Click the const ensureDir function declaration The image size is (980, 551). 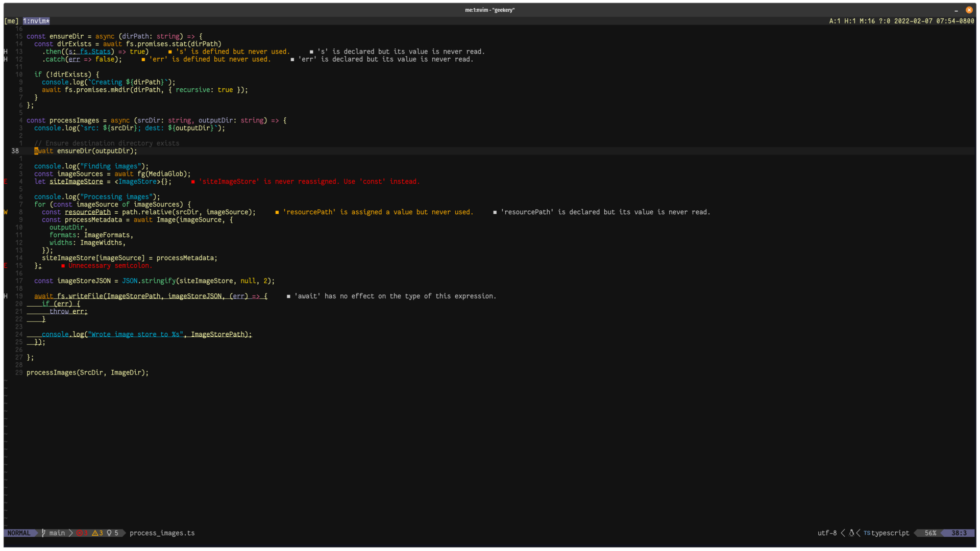pyautogui.click(x=114, y=36)
